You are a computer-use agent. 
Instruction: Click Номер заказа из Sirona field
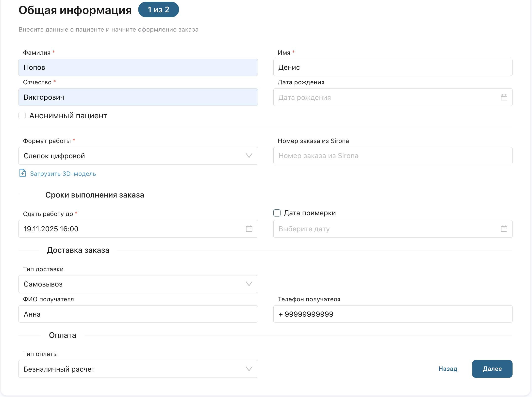click(393, 156)
